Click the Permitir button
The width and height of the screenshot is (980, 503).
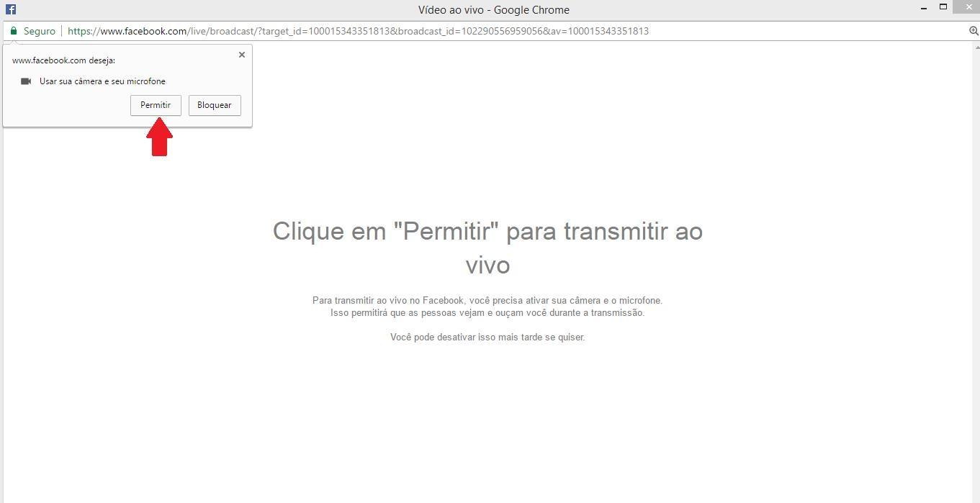coord(156,105)
